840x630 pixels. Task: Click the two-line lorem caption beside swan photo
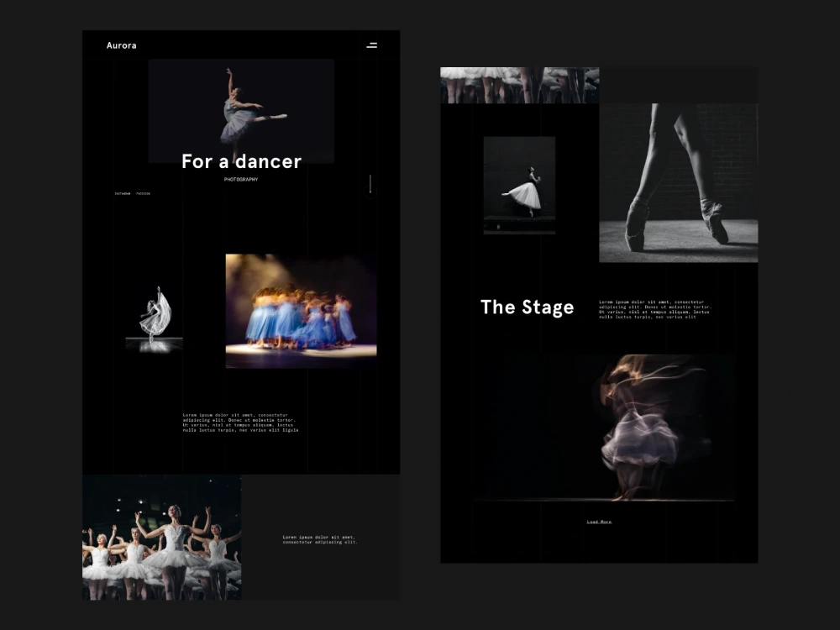click(x=320, y=539)
